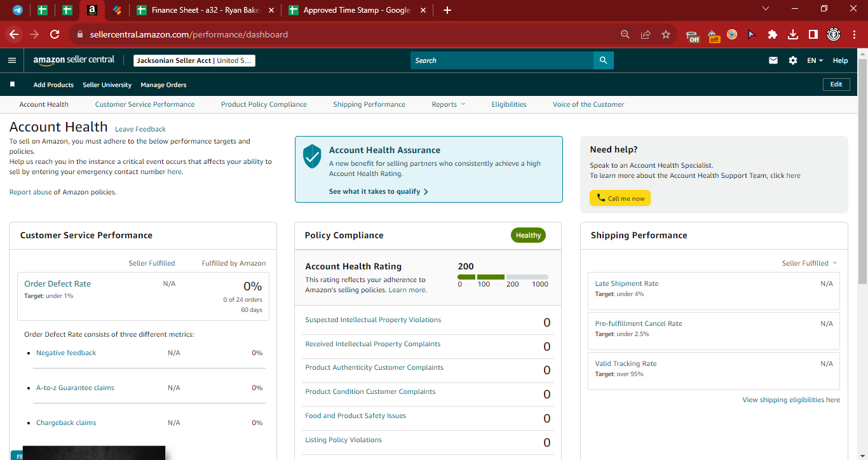Open the Shipping Performance tab
The height and width of the screenshot is (460, 868).
click(369, 104)
